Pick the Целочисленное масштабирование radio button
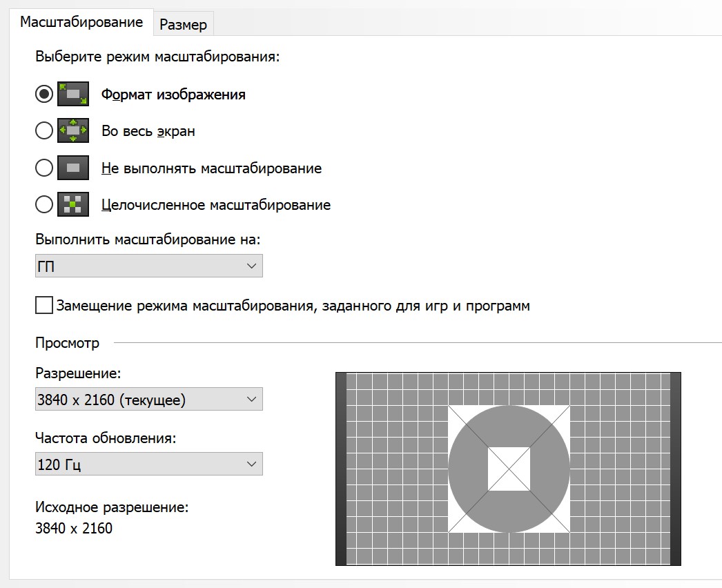Viewport: 722px width, 588px height. coord(44,204)
